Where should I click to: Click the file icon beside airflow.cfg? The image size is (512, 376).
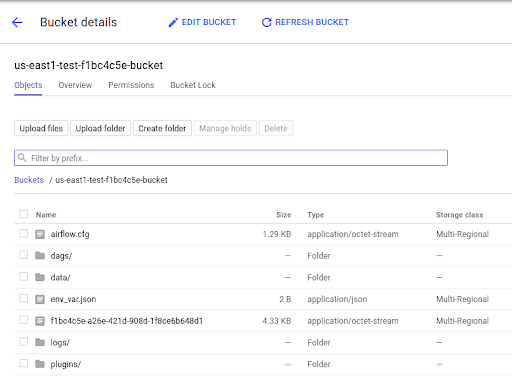point(40,234)
